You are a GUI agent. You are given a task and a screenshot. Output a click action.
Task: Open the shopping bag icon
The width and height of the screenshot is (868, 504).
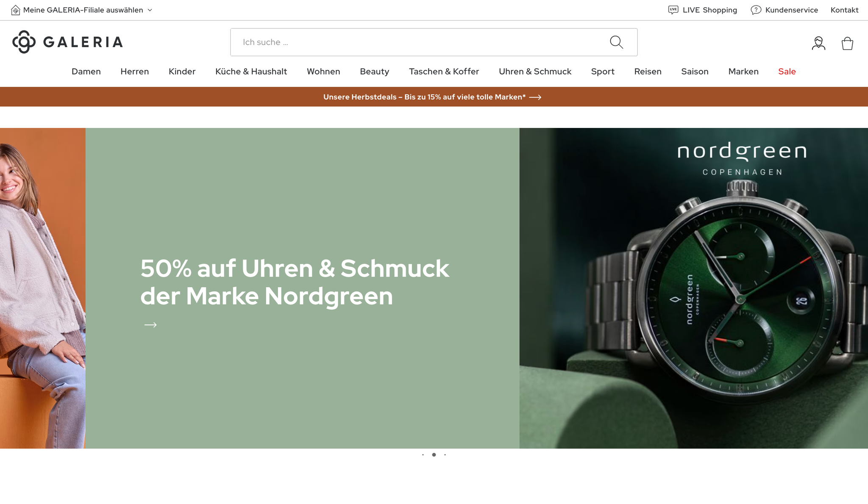[847, 43]
